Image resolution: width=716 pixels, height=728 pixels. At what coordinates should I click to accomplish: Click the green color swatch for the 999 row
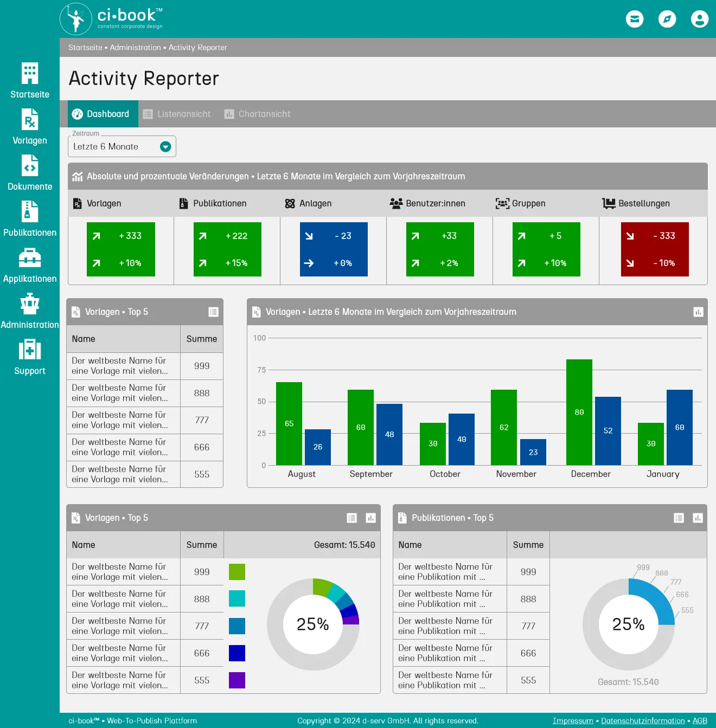[x=237, y=572]
